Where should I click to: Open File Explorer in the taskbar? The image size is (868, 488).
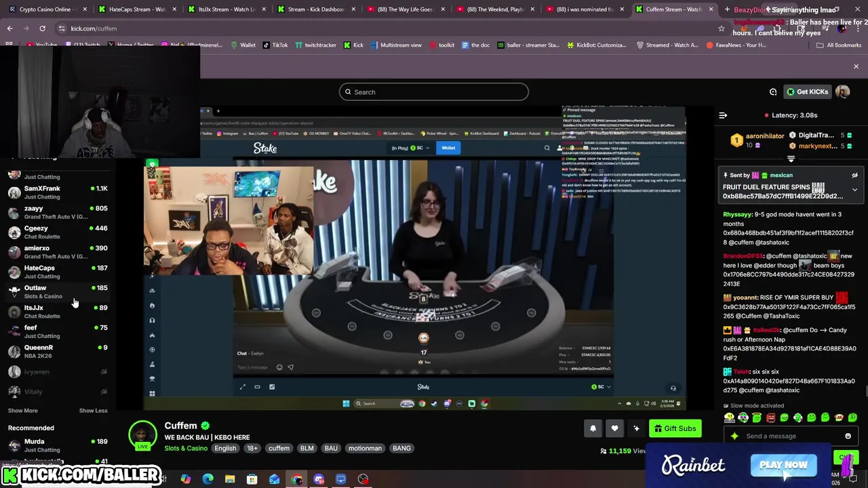[x=230, y=479]
